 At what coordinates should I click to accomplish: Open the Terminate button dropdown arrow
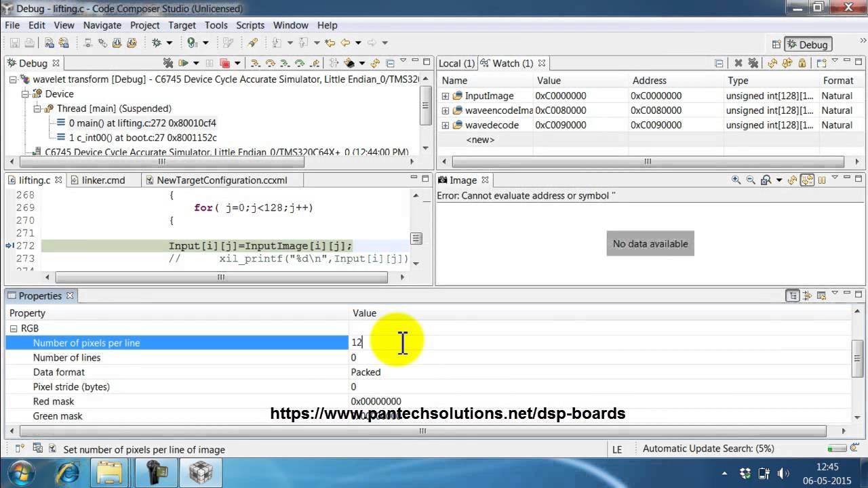237,63
